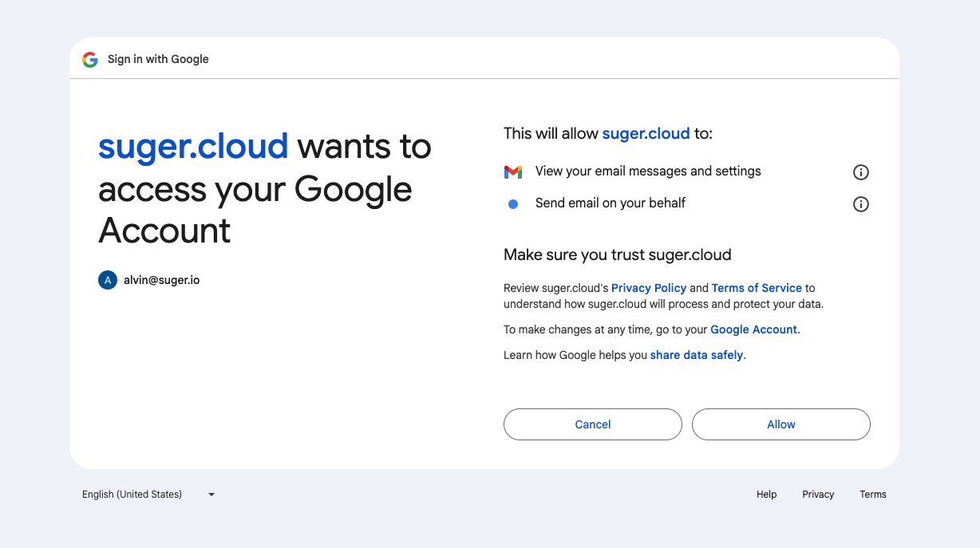The width and height of the screenshot is (980, 548).
Task: Click Allow to grant access
Action: [x=780, y=424]
